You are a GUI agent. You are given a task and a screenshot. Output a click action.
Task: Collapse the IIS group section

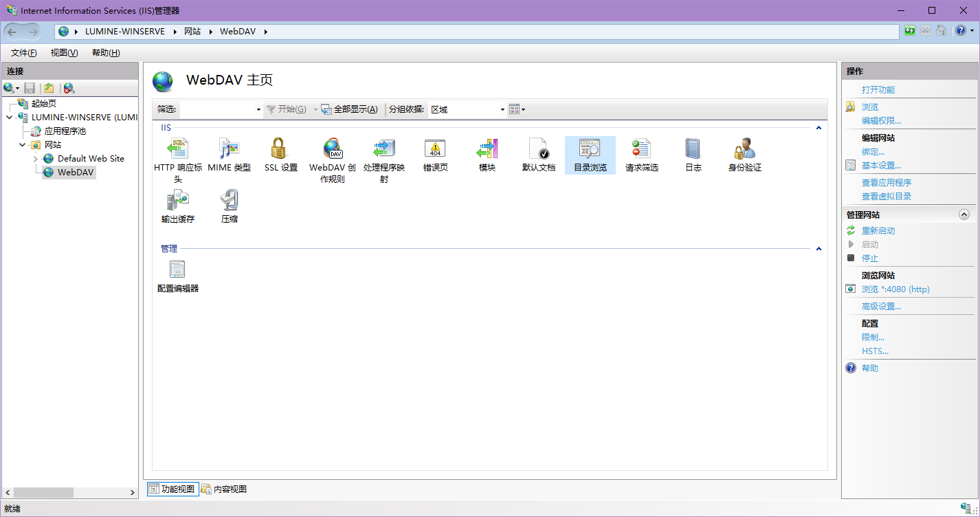818,128
